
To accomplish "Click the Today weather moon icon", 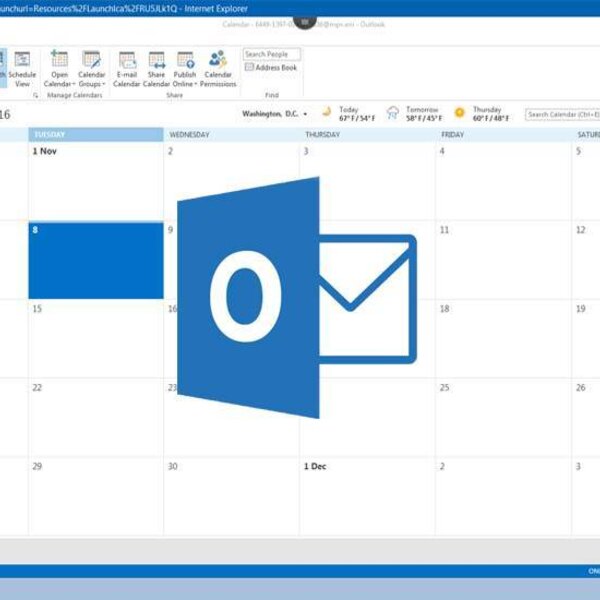I will [326, 112].
